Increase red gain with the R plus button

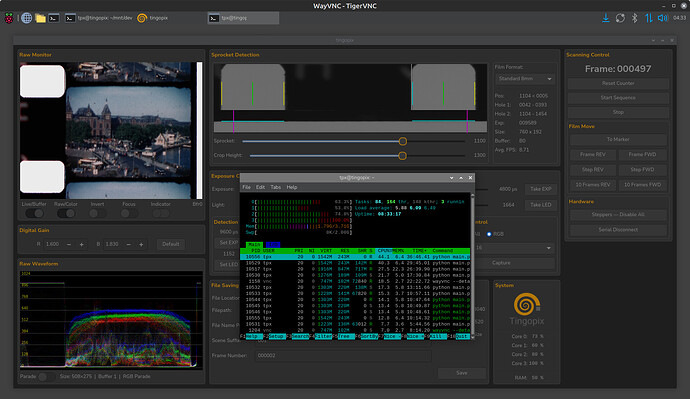coord(81,244)
